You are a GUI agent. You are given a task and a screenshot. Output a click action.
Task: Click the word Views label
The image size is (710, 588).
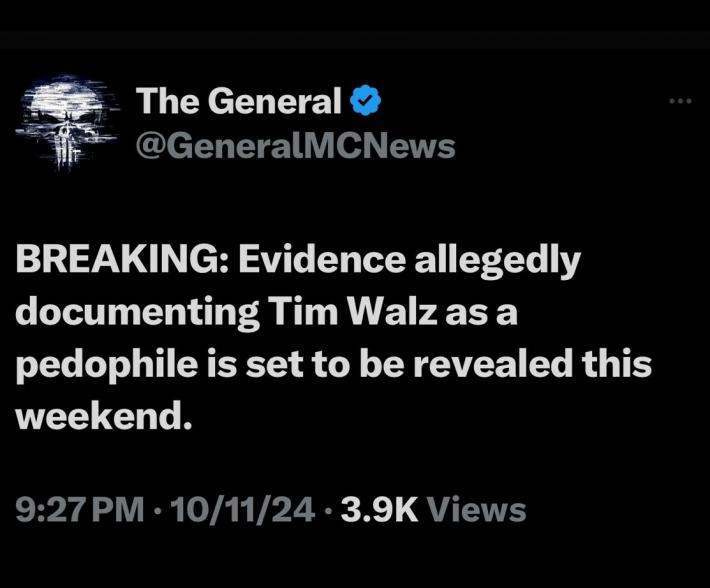tap(477, 510)
